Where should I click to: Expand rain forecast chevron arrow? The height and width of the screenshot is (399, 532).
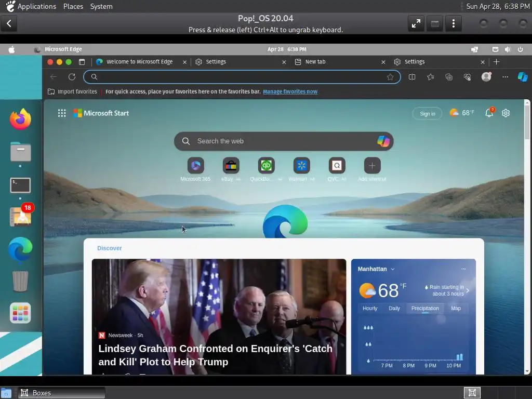[468, 290]
